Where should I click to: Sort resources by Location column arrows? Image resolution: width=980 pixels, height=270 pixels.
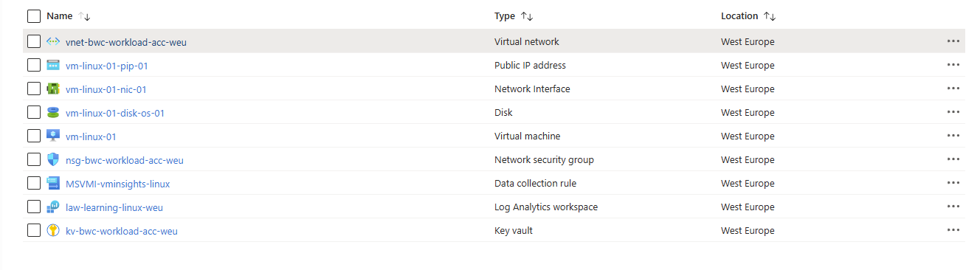770,16
